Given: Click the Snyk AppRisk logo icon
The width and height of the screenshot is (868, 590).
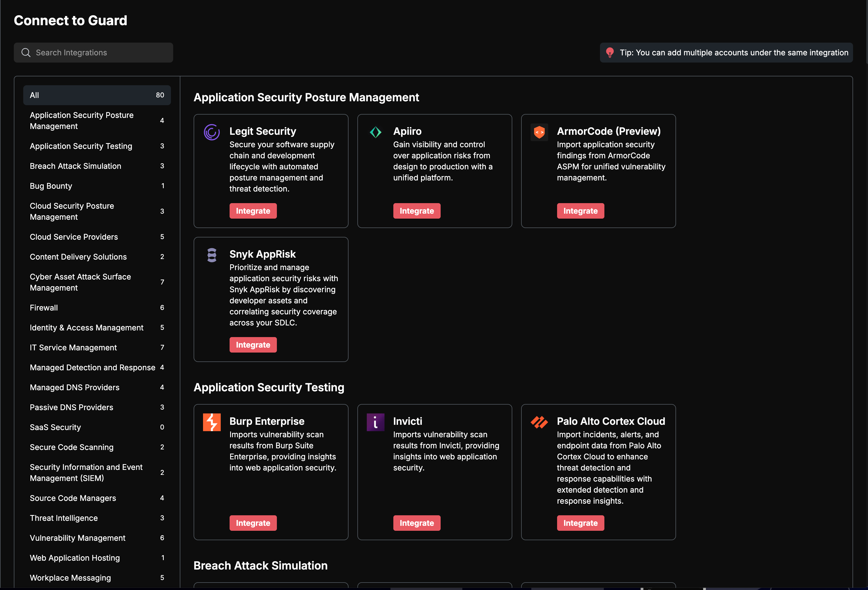Looking at the screenshot, I should (x=211, y=255).
